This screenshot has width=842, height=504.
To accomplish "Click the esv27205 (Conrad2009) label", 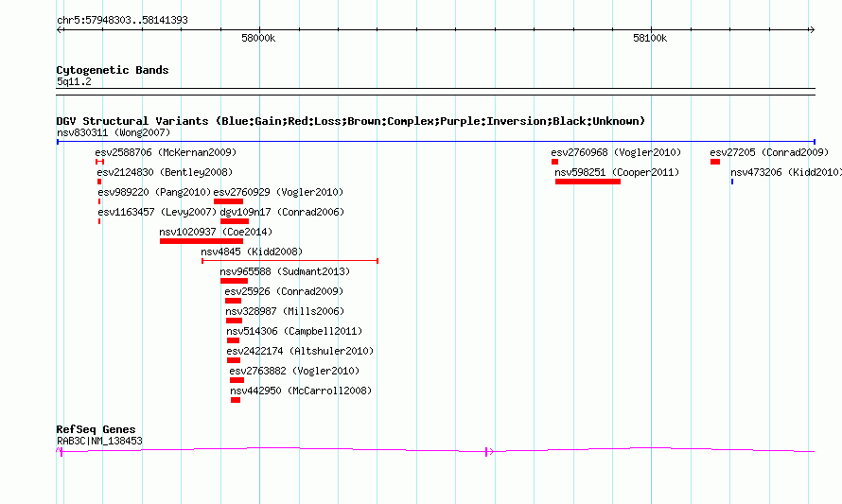I will click(769, 152).
